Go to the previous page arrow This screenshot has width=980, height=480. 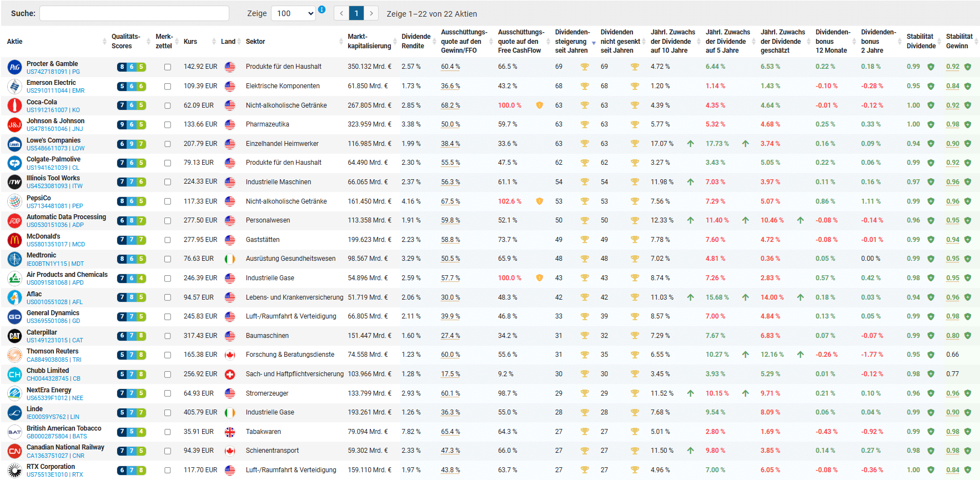(341, 13)
